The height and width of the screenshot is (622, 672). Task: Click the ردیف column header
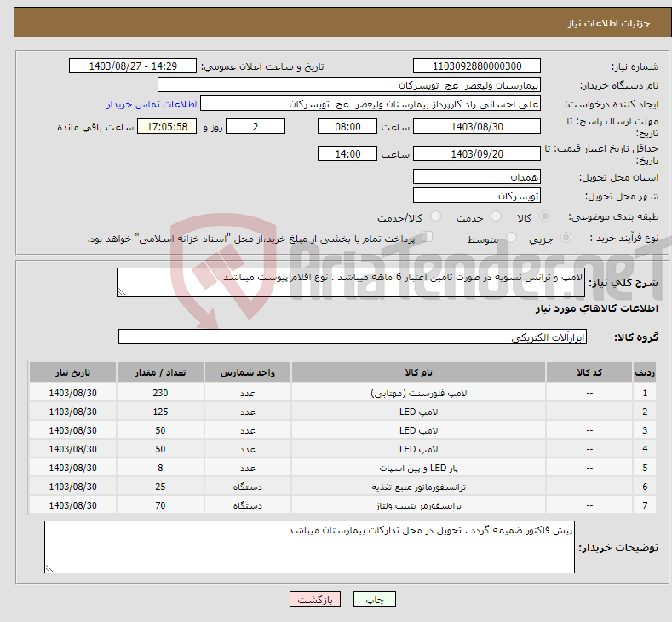pyautogui.click(x=645, y=372)
